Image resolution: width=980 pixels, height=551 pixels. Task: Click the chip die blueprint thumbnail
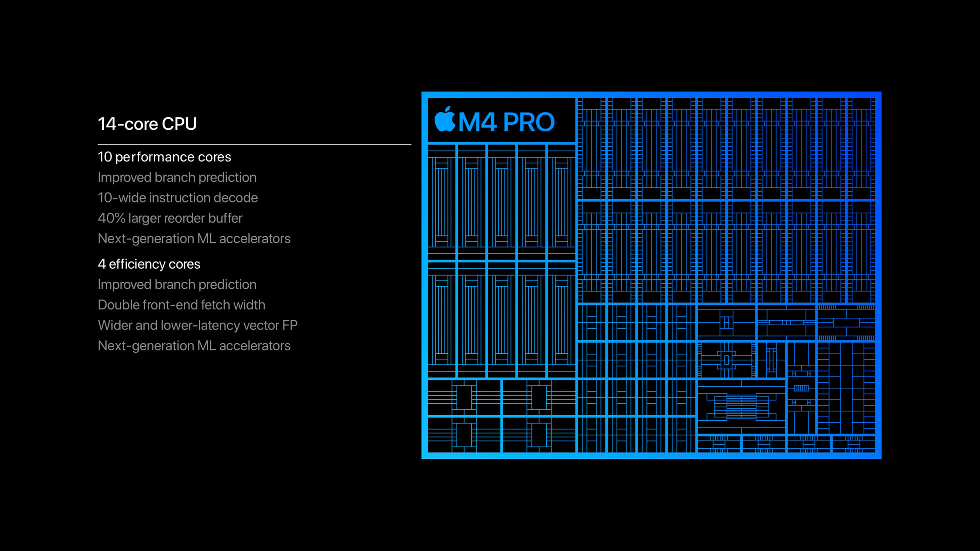[654, 275]
